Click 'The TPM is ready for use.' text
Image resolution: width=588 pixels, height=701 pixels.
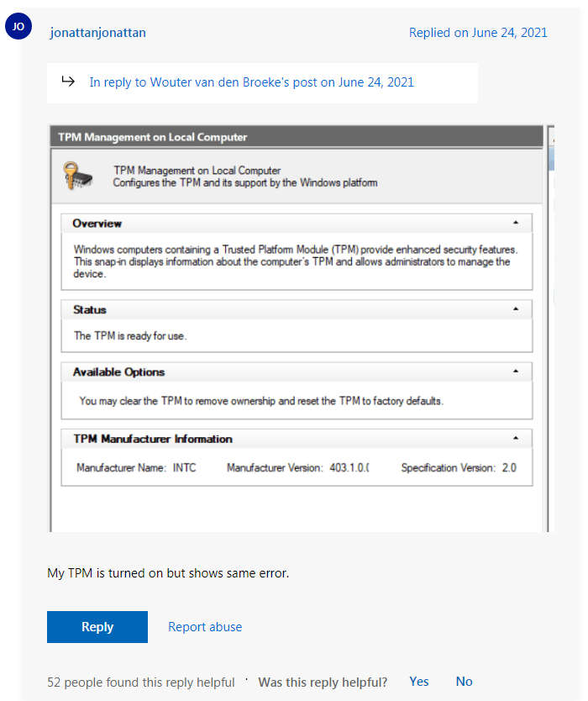130,335
